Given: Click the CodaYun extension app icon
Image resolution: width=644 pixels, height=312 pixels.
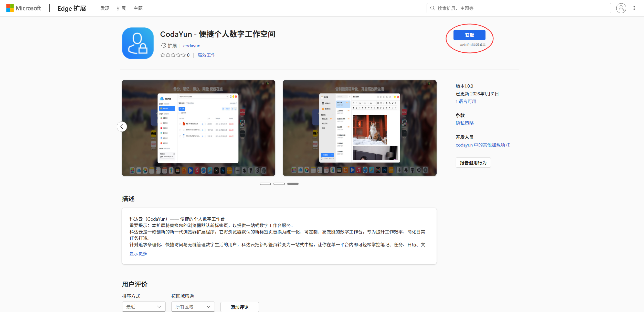Looking at the screenshot, I should coord(138,43).
